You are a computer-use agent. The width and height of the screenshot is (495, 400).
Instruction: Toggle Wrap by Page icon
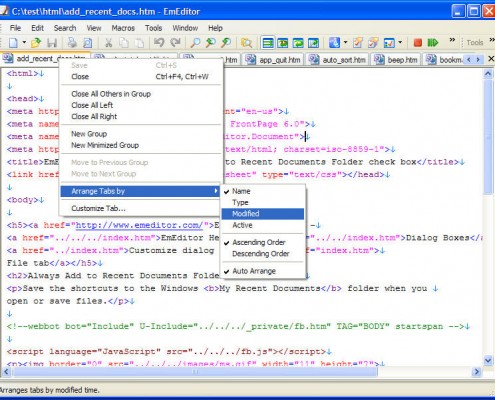pyautogui.click(x=313, y=43)
